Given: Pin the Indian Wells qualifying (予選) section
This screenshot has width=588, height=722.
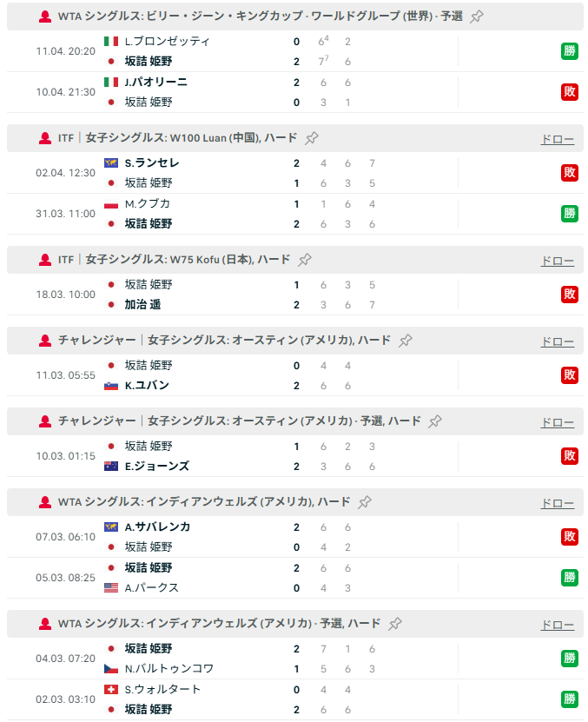Looking at the screenshot, I should click(395, 624).
